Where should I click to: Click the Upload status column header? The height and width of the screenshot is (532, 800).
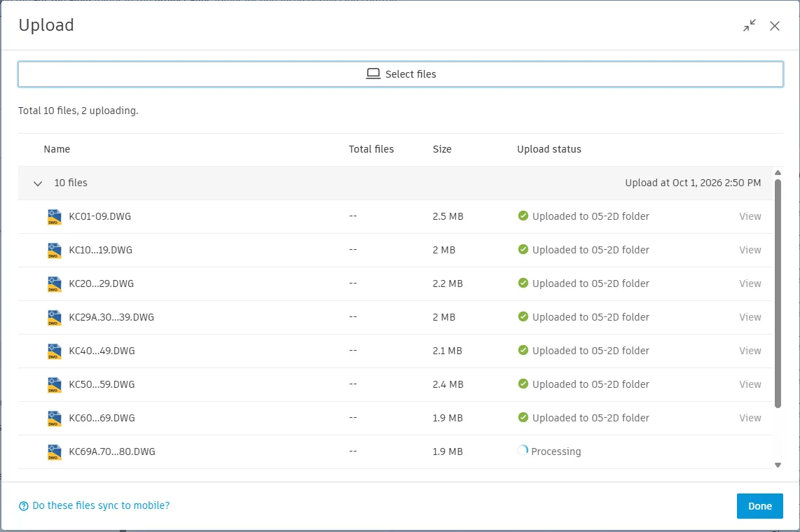549,149
